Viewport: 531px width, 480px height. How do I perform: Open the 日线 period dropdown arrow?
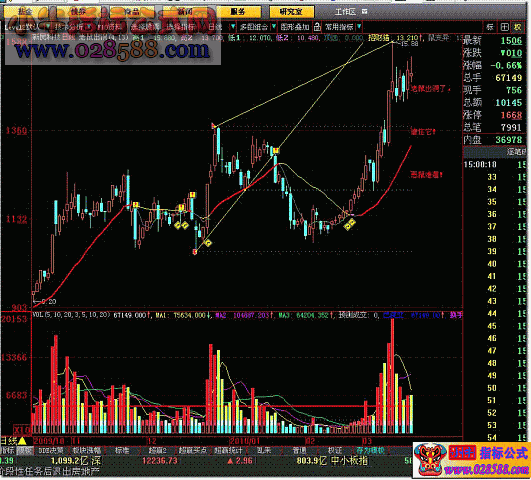click(233, 26)
